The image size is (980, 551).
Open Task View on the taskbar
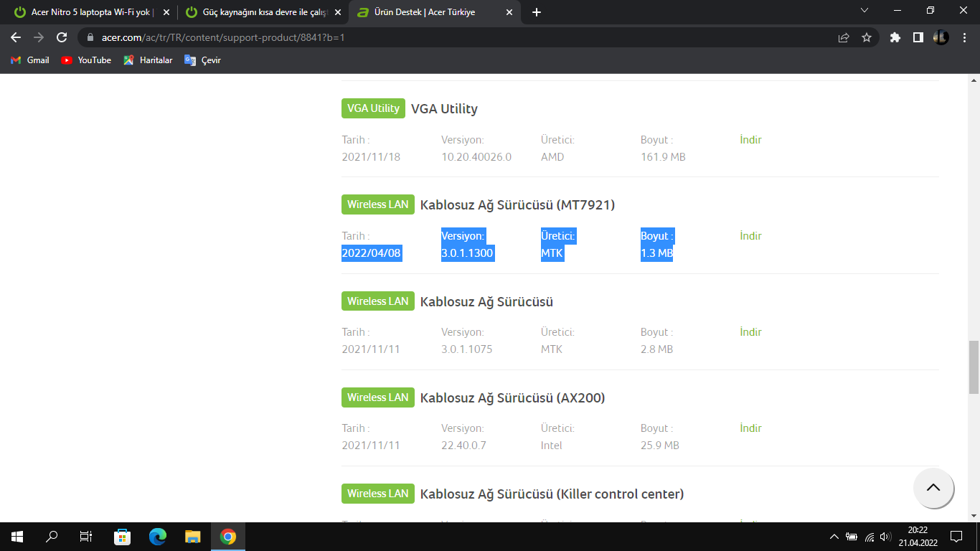point(86,537)
